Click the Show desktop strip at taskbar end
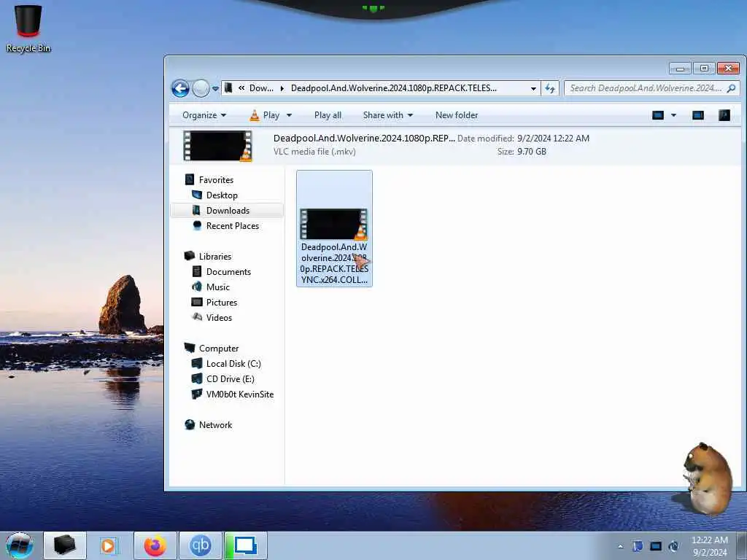 742,545
